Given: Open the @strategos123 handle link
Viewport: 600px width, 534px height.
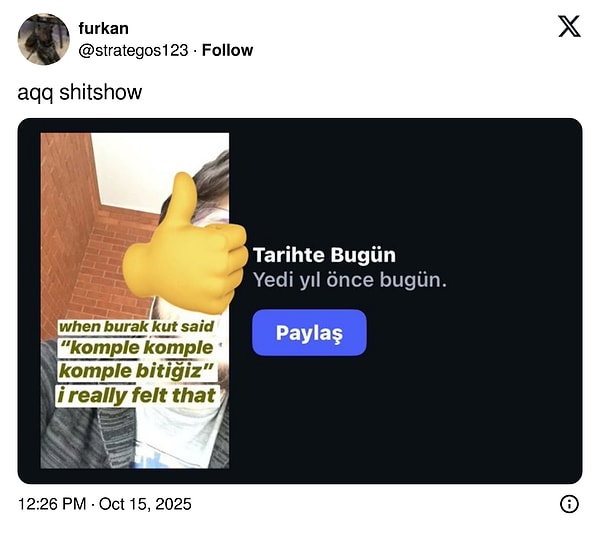Looking at the screenshot, I should [x=133, y=50].
